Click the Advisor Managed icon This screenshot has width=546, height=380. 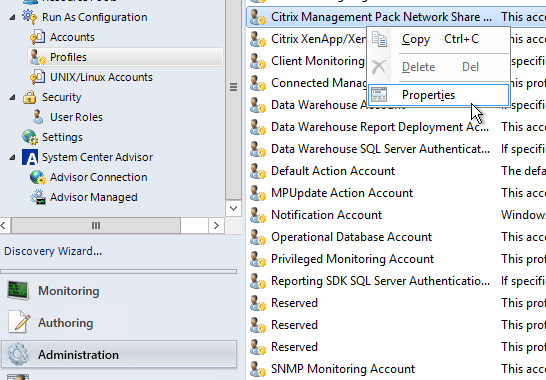coord(38,197)
